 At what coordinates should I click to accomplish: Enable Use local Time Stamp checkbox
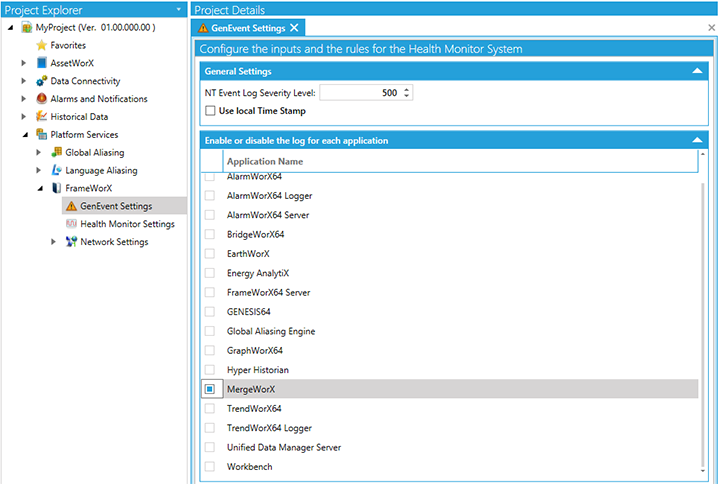[x=210, y=110]
